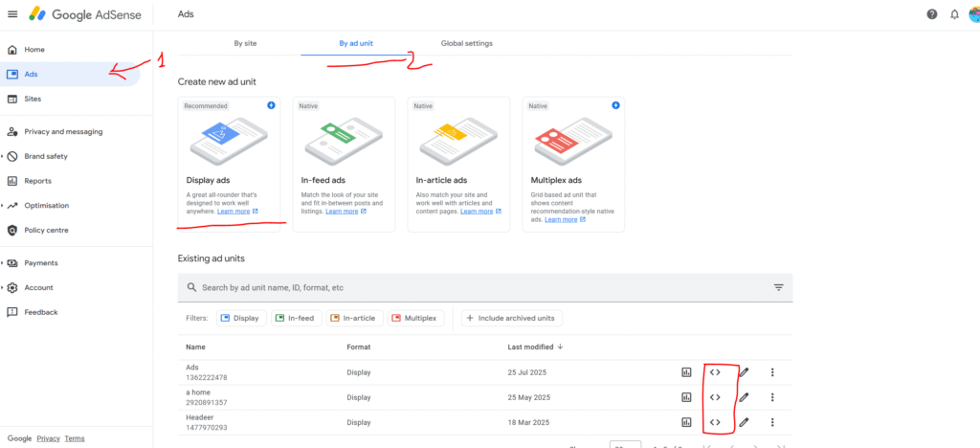Open Learn more link under Display ads

234,211
